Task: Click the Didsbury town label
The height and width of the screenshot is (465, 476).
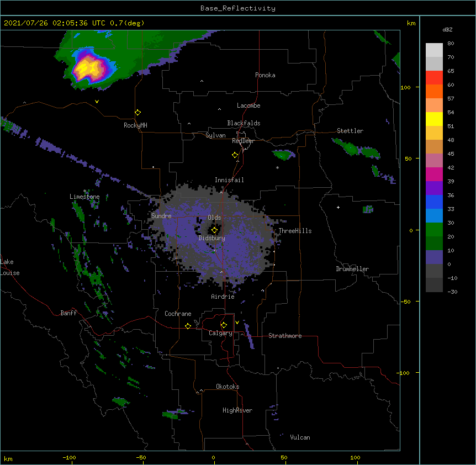Action: tap(211, 238)
